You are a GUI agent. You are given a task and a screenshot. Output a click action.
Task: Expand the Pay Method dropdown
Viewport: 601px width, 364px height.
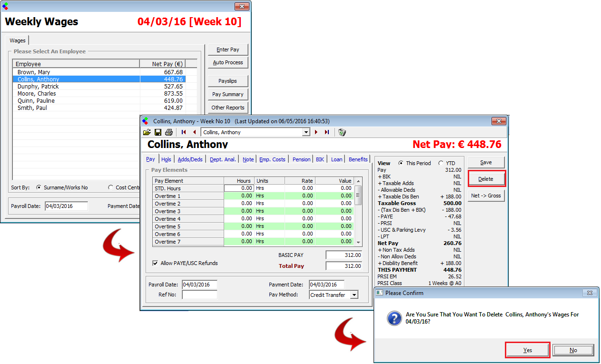click(354, 295)
